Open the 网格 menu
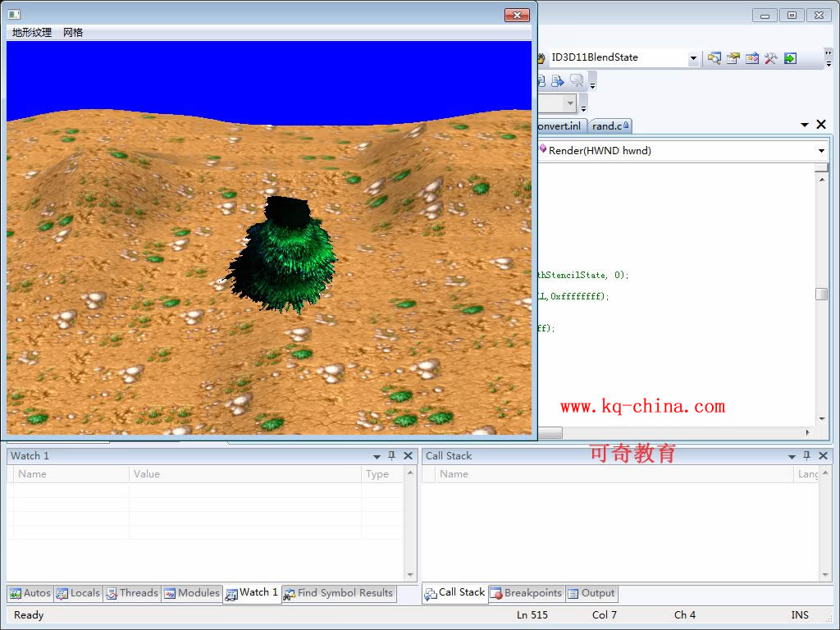The height and width of the screenshot is (630, 840). tap(73, 33)
